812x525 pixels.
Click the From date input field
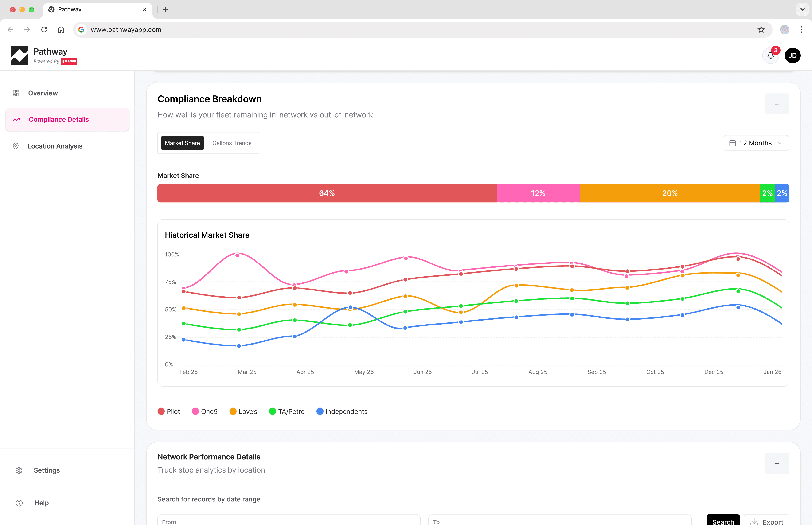(x=289, y=521)
